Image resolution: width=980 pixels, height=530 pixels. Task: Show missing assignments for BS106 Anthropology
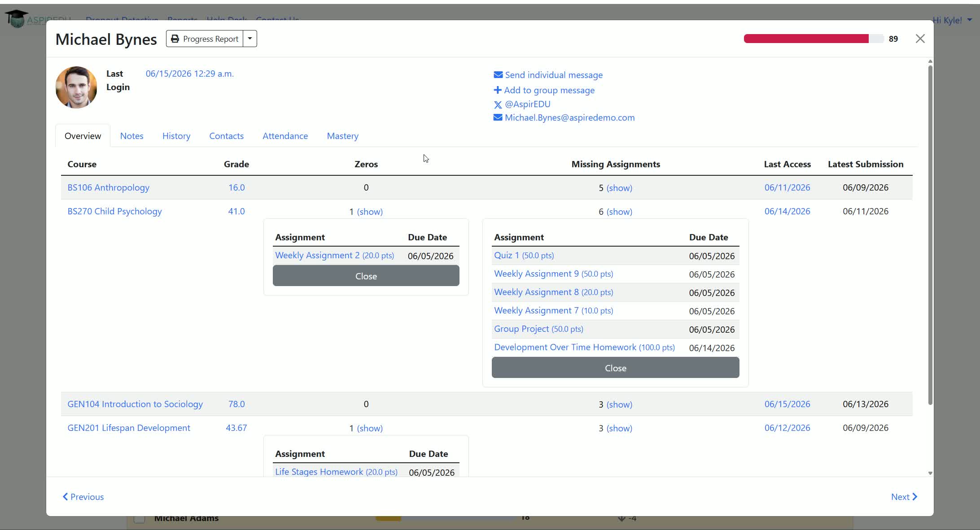pos(619,188)
